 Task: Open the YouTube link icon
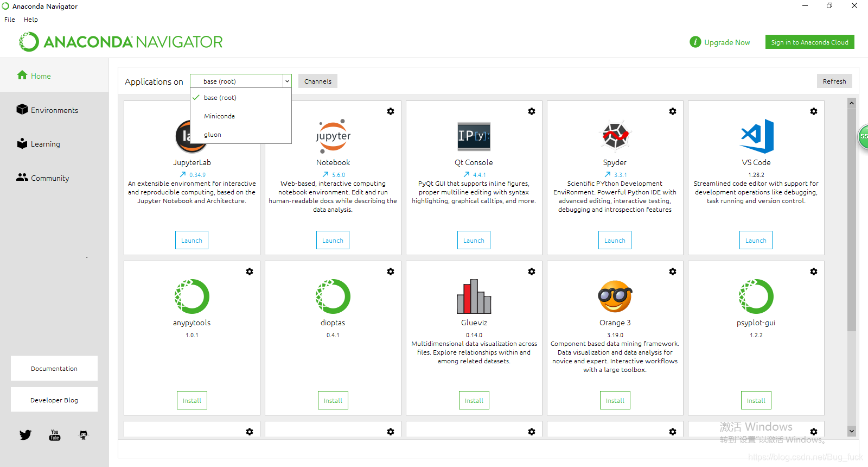click(55, 435)
